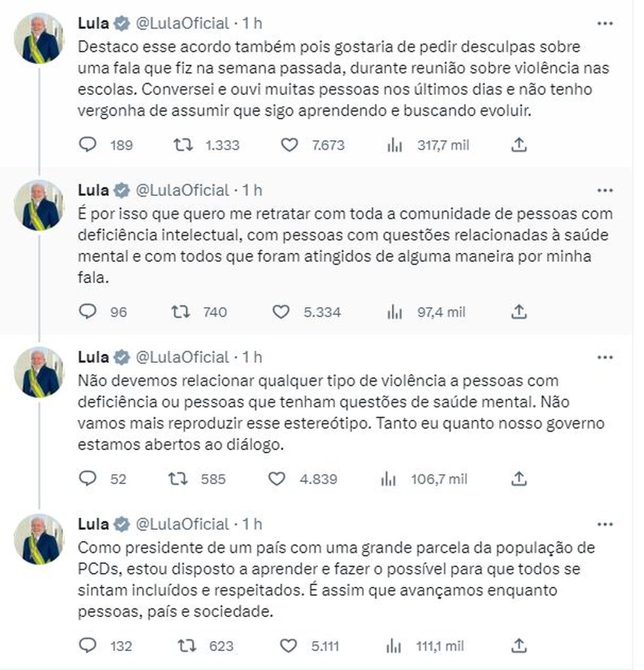This screenshot has height=670, width=644.
Task: Retweet the post with 1.333 retweets
Action: pyautogui.click(x=183, y=145)
